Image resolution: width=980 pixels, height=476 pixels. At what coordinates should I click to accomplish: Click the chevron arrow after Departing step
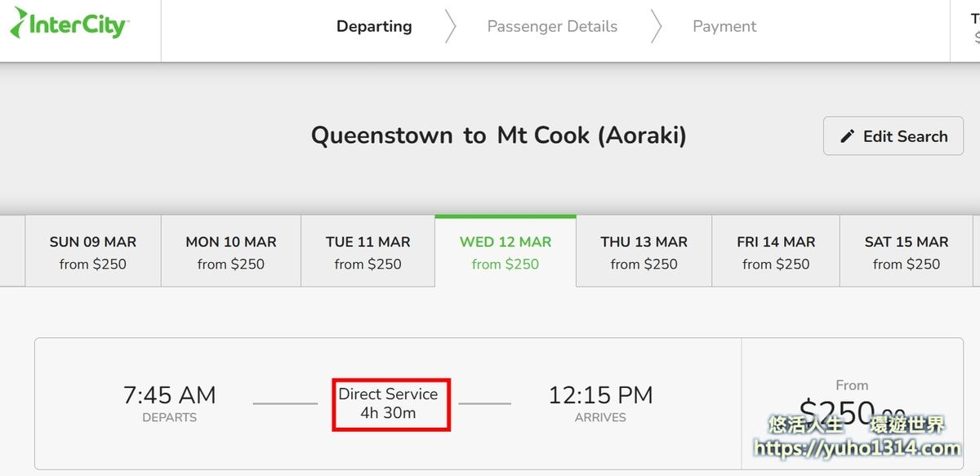point(450,27)
